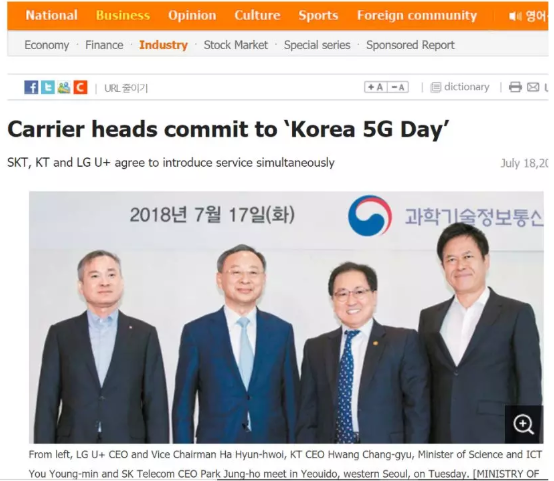
Task: Email the article via envelope icon
Action: [x=533, y=87]
